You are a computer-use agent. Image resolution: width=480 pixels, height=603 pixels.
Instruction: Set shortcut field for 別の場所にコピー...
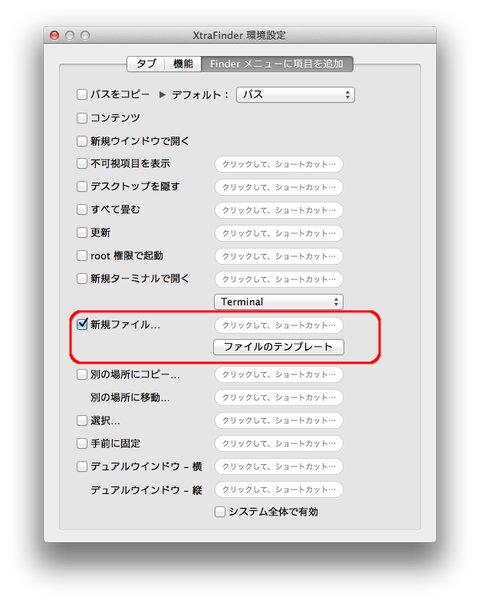pos(279,375)
